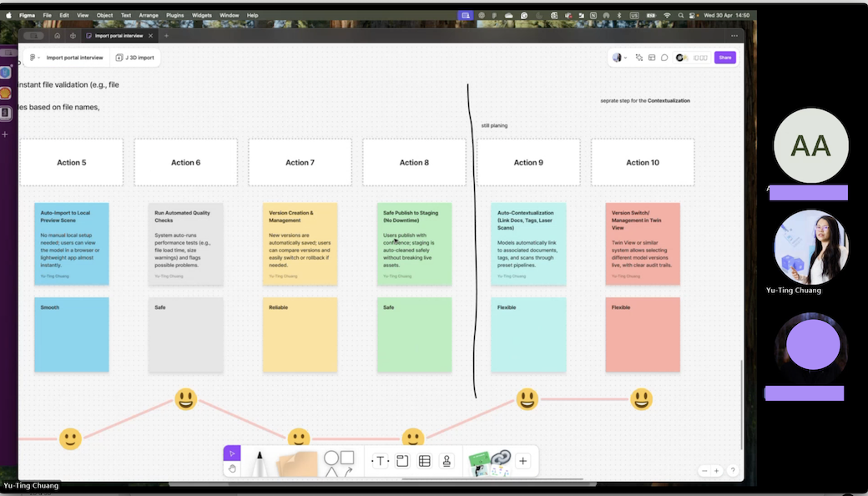The image size is (868, 496).
Task: Select the orange Version Switch sticky note
Action: click(x=642, y=243)
